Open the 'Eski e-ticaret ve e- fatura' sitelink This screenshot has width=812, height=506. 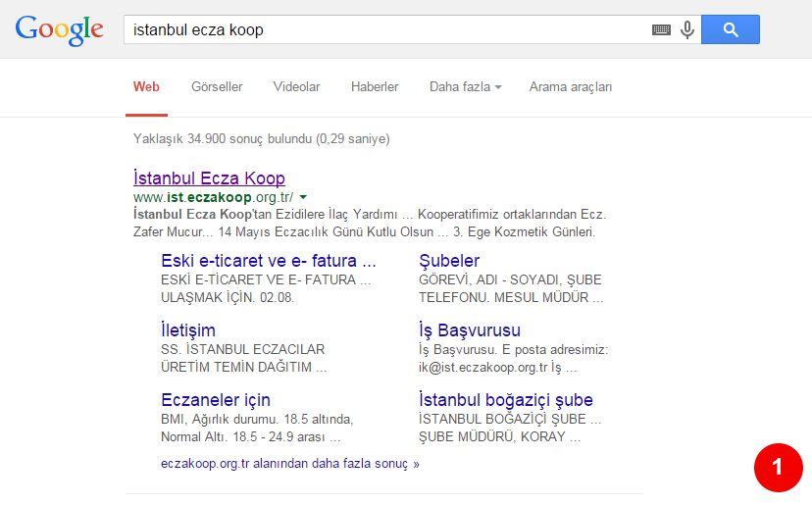[269, 261]
